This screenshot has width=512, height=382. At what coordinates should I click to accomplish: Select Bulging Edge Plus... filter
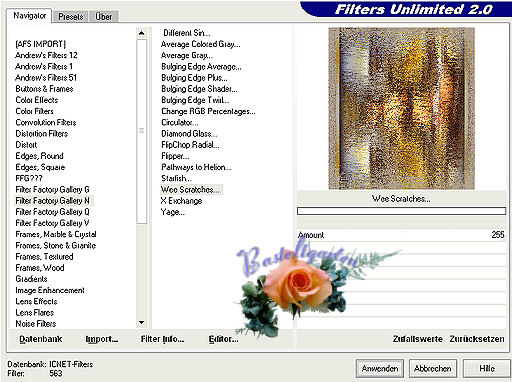(194, 78)
